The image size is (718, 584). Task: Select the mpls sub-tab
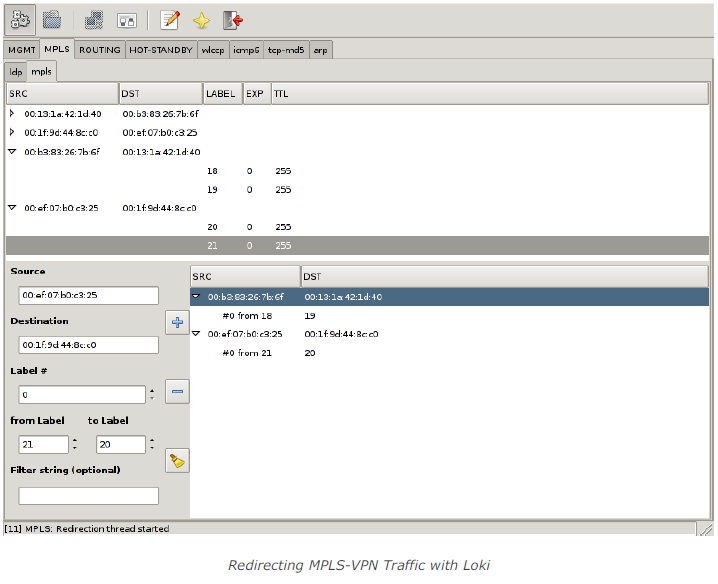point(41,71)
